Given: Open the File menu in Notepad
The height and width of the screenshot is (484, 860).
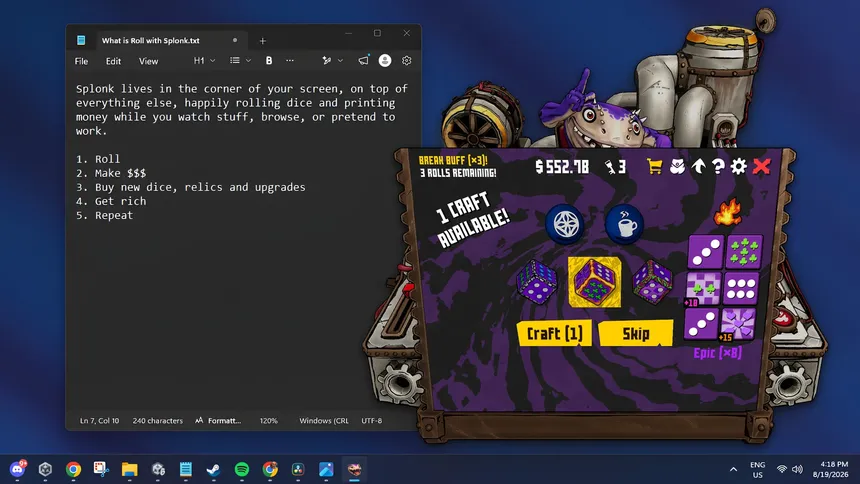Looking at the screenshot, I should tap(81, 61).
